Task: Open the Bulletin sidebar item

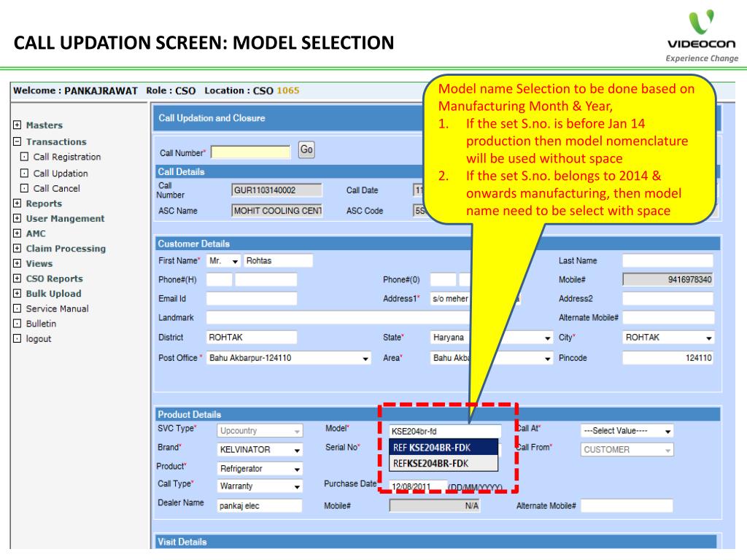Action: tap(41, 324)
